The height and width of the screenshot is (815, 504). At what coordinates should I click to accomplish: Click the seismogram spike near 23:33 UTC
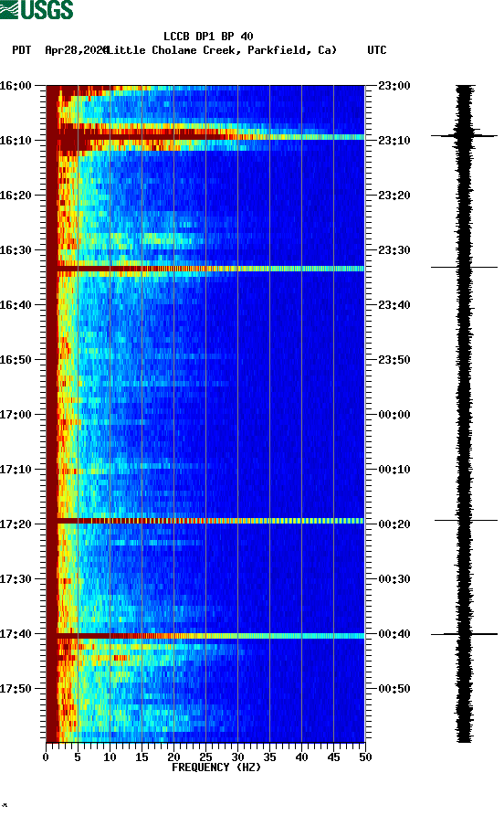(464, 267)
